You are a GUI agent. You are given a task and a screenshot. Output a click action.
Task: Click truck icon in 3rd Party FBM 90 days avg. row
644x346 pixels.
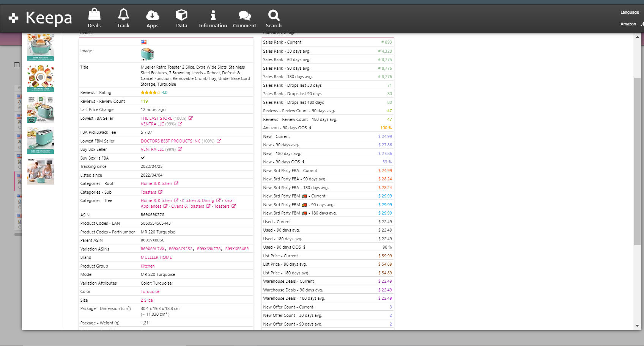304,205
